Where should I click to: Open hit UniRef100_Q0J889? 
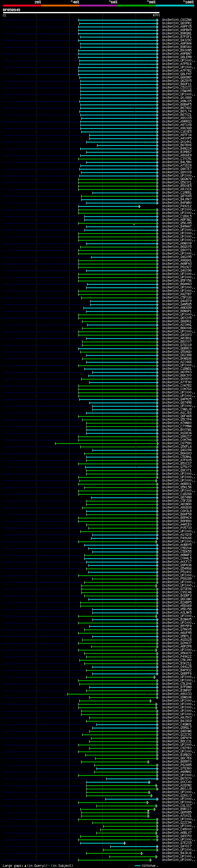click(x=177, y=98)
